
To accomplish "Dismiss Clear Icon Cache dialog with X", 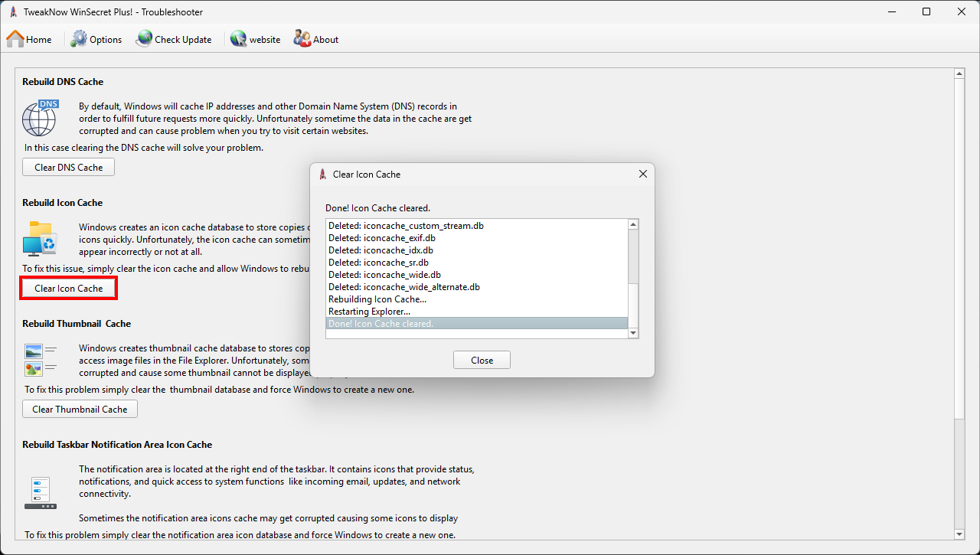I will pos(643,174).
